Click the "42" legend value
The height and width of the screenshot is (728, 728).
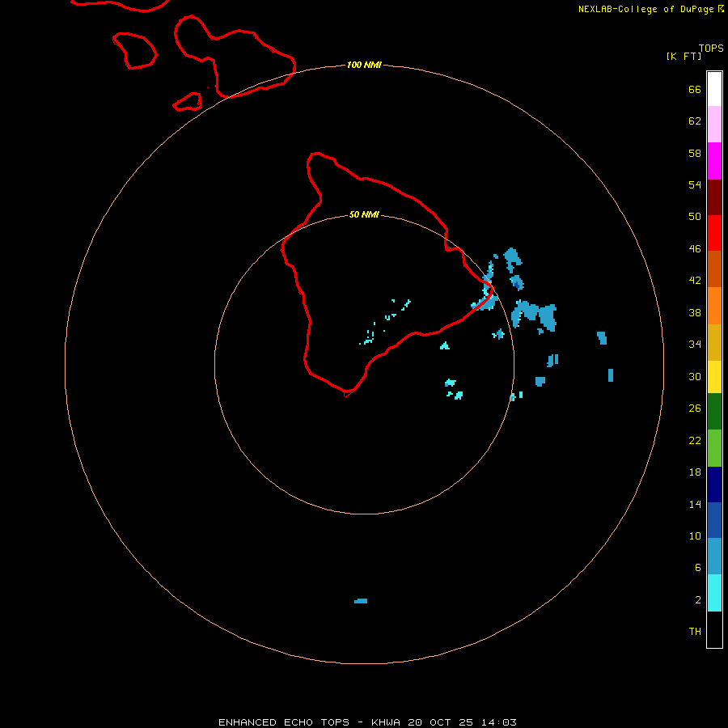coord(695,281)
